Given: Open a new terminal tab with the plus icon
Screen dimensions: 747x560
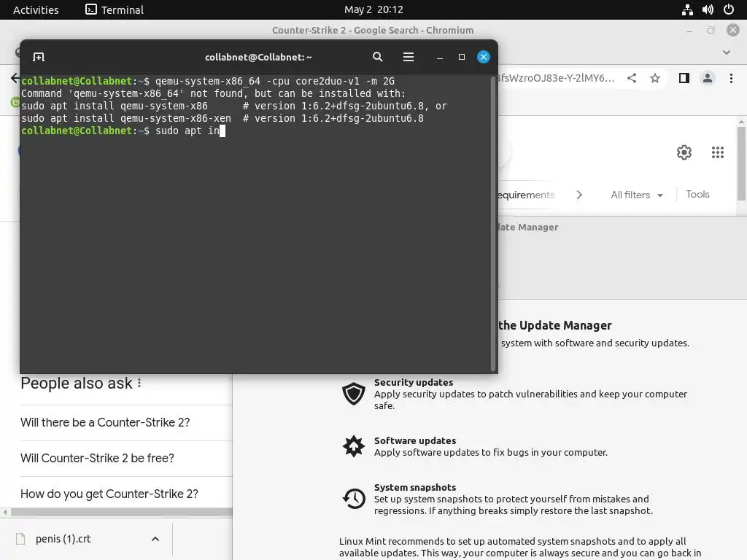Looking at the screenshot, I should [x=39, y=57].
